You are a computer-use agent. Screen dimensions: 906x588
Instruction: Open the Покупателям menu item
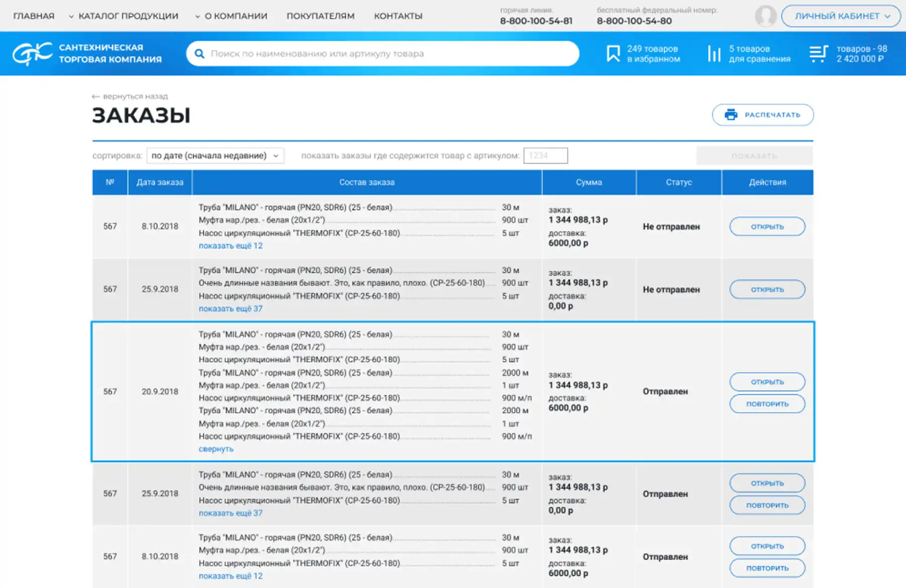321,16
